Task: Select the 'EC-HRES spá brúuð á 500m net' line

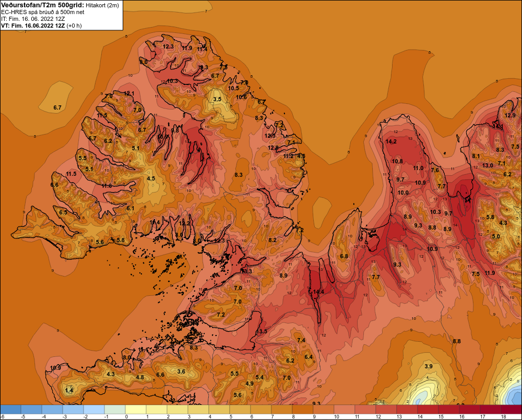Action: pos(43,12)
